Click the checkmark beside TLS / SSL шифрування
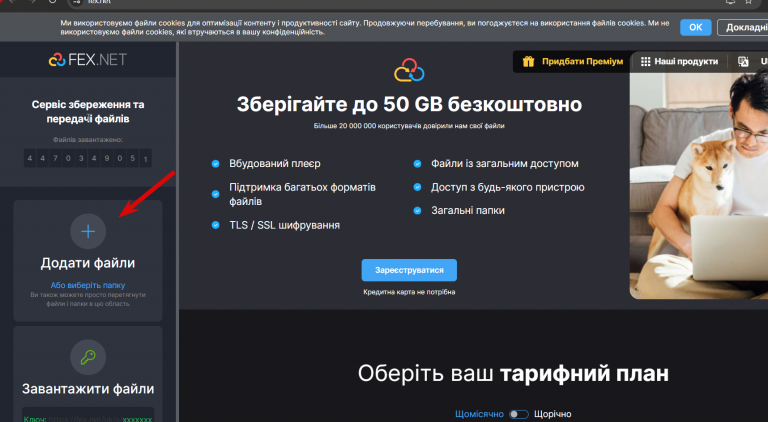The image size is (768, 422). [x=216, y=225]
